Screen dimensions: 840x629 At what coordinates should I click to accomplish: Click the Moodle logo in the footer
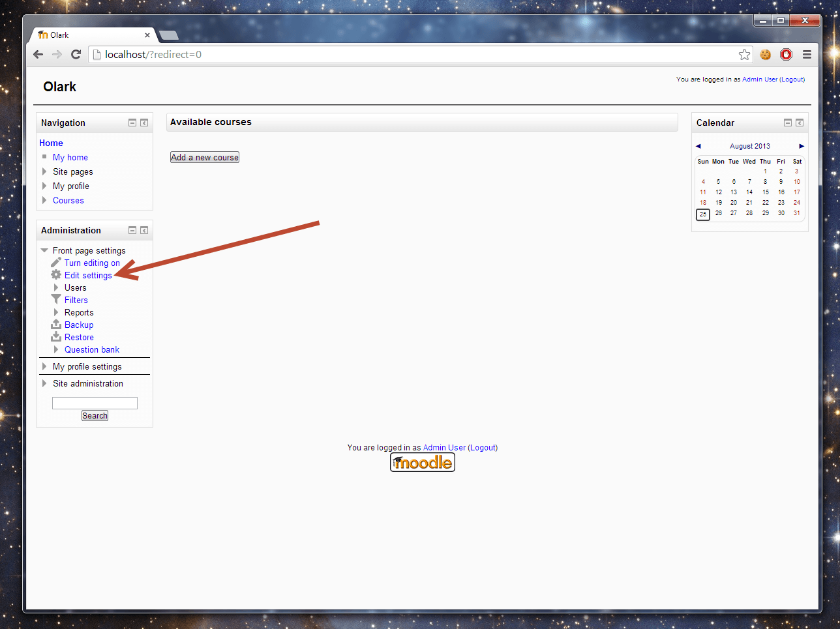coord(423,463)
